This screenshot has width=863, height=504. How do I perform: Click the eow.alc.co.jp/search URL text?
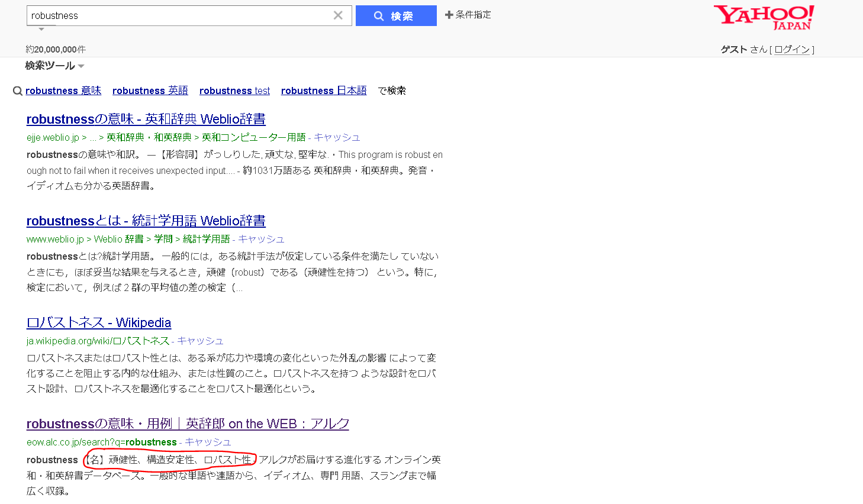pos(101,442)
